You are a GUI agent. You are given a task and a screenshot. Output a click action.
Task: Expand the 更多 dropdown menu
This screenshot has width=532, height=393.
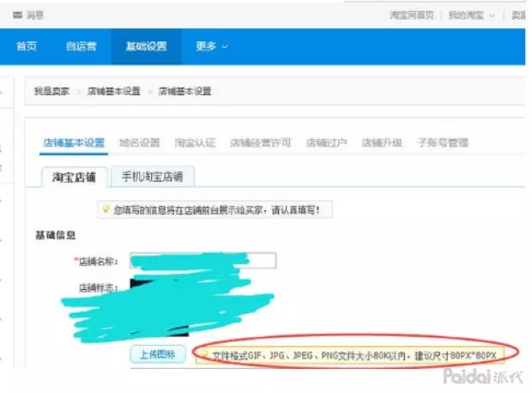211,46
